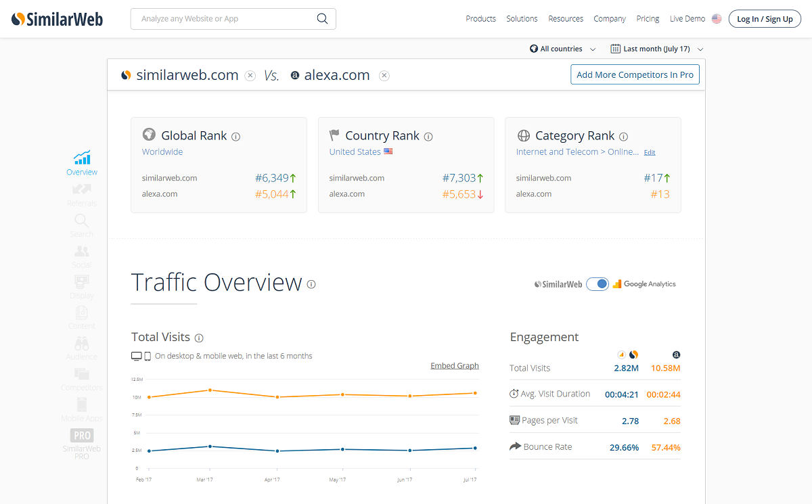Image resolution: width=812 pixels, height=504 pixels.
Task: Open the Resources menu
Action: tap(566, 19)
